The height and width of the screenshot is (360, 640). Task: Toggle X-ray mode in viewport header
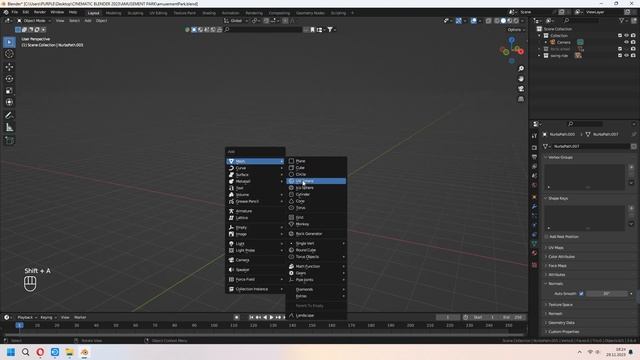(x=488, y=21)
